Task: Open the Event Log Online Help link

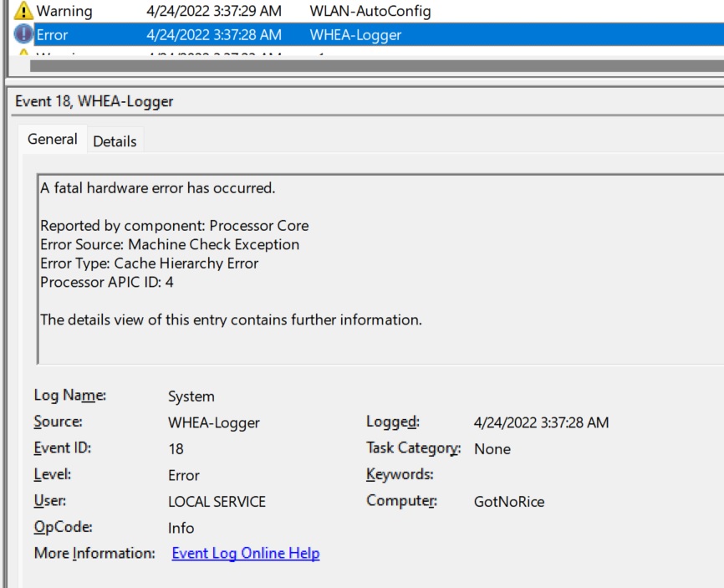Action: 245,554
